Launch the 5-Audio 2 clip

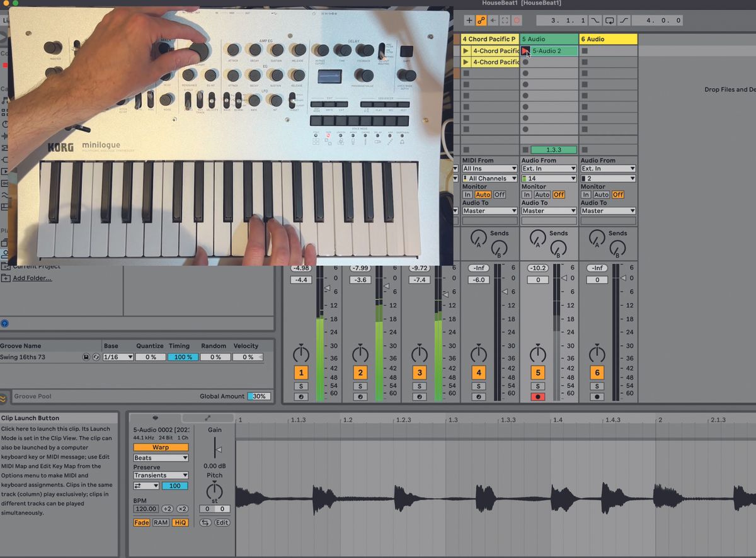pos(525,51)
